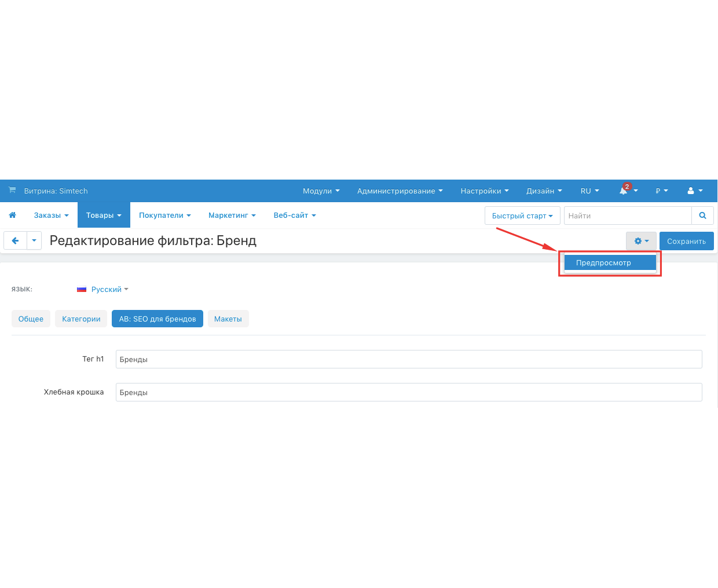Open the Быстрый старт dropdown
This screenshot has width=718, height=588.
click(x=522, y=216)
